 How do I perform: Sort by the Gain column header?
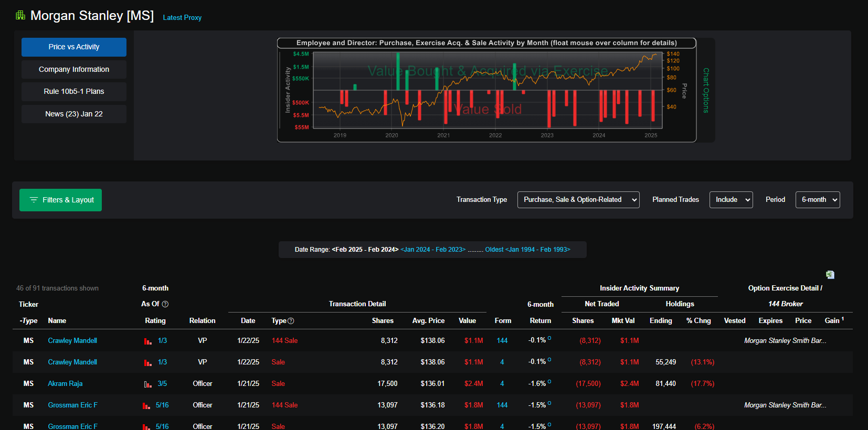[x=832, y=321]
